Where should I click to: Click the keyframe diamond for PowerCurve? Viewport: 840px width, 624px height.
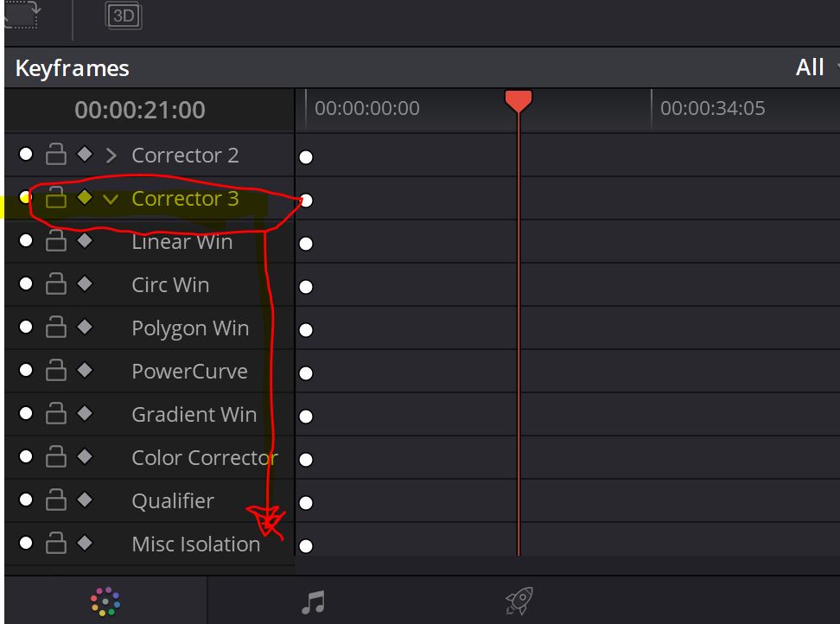coord(85,370)
